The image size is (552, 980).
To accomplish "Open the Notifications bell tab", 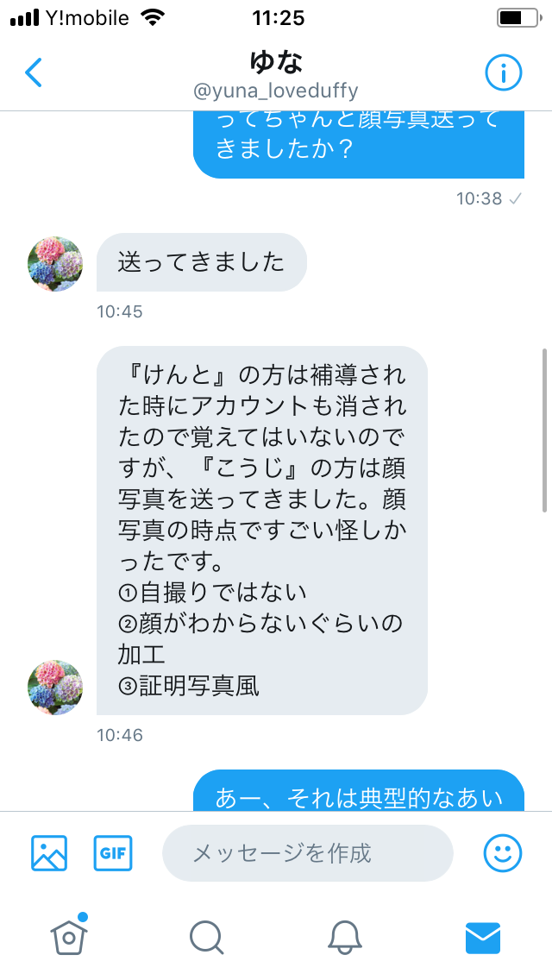I will (x=345, y=938).
